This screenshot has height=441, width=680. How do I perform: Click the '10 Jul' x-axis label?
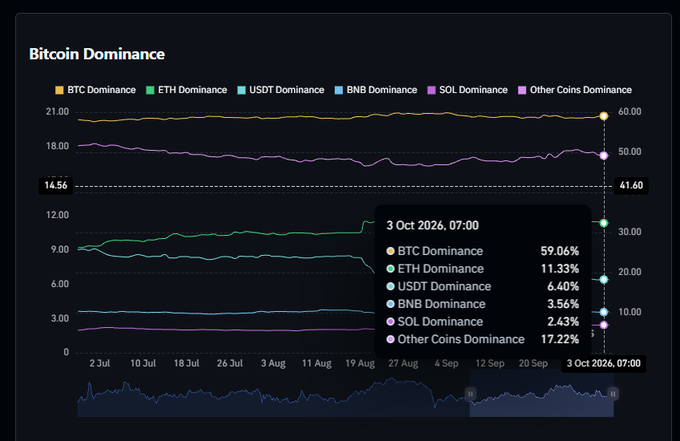(143, 363)
